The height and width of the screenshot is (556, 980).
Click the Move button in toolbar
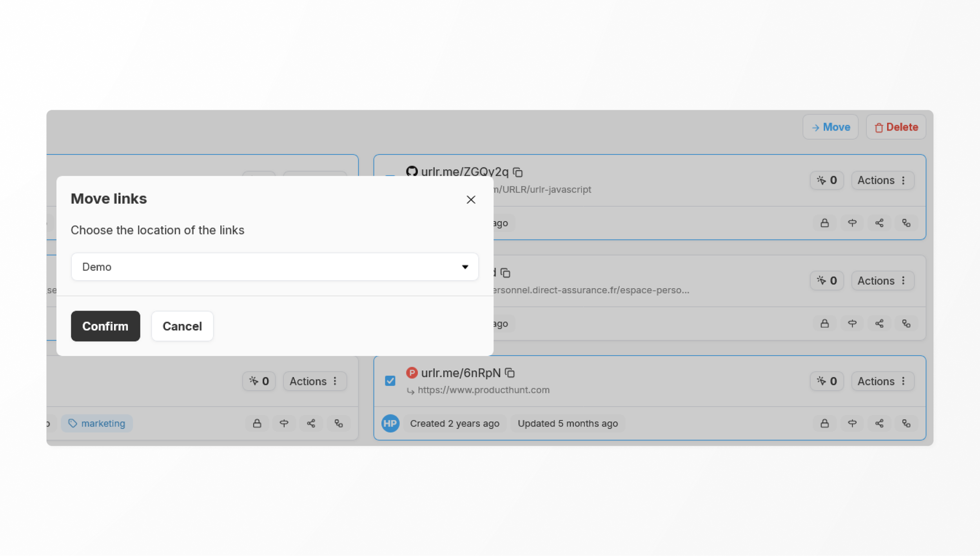(830, 127)
